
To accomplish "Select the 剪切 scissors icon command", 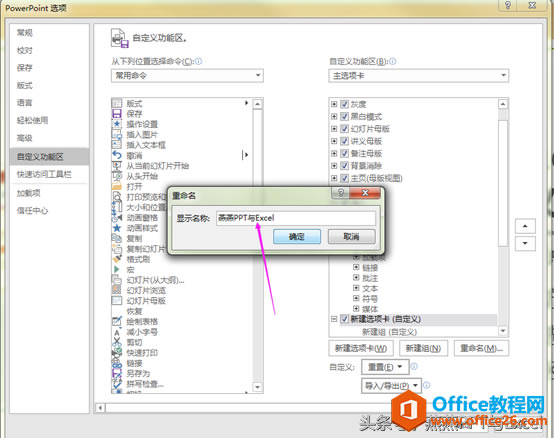I will [x=117, y=342].
